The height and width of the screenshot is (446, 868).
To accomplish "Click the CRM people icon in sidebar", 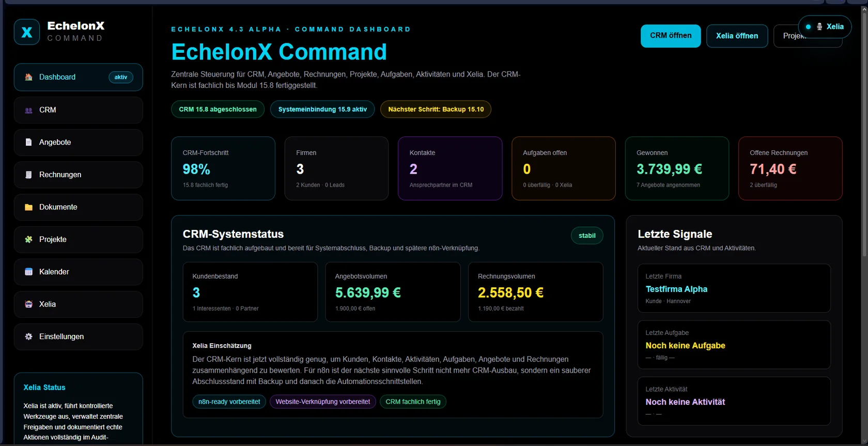I will [x=29, y=110].
